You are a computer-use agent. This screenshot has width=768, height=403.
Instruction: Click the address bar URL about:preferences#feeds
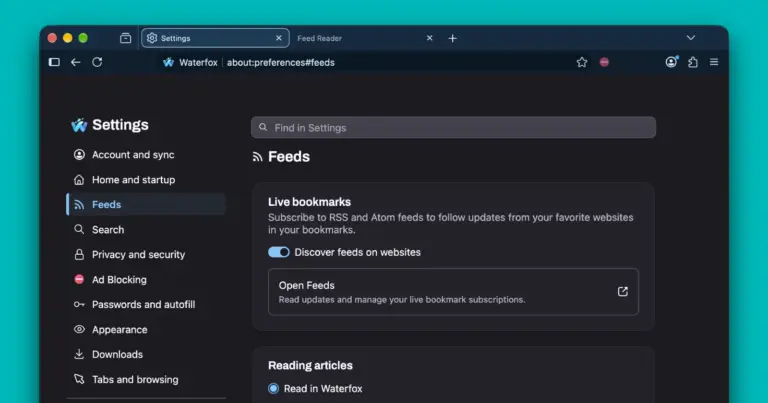(x=281, y=63)
